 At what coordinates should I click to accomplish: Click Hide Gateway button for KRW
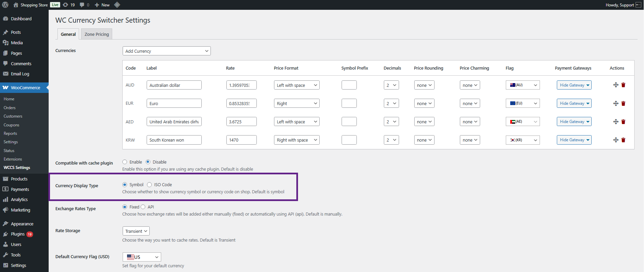click(574, 140)
